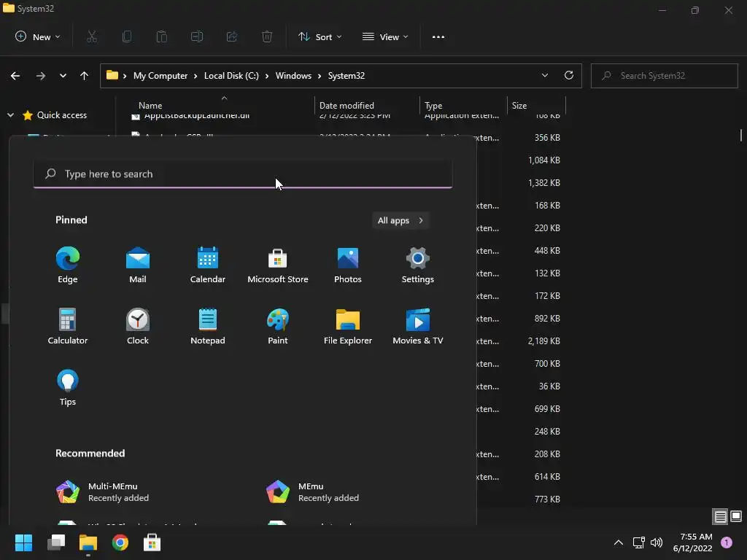The width and height of the screenshot is (747, 560).
Task: Open Edge from pinned apps
Action: tap(68, 265)
